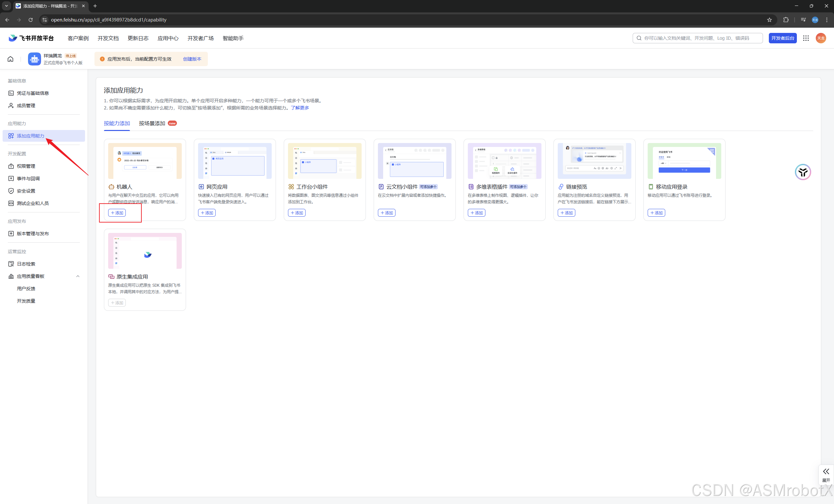
Task: Click the home icon beside app name
Action: (10, 59)
